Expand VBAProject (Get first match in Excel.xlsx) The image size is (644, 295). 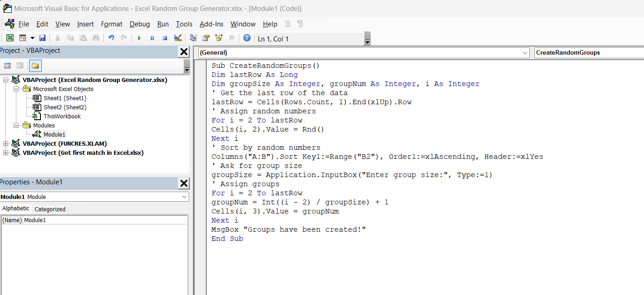click(x=5, y=153)
